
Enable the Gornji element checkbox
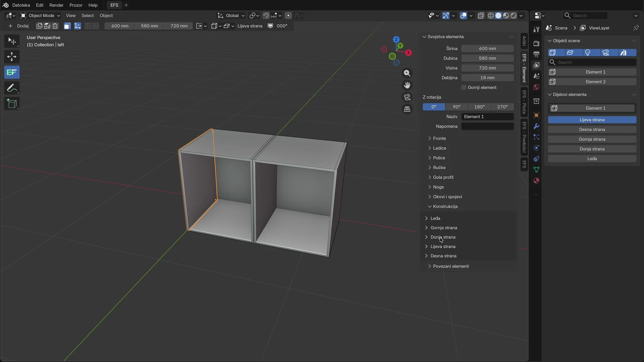click(x=464, y=87)
